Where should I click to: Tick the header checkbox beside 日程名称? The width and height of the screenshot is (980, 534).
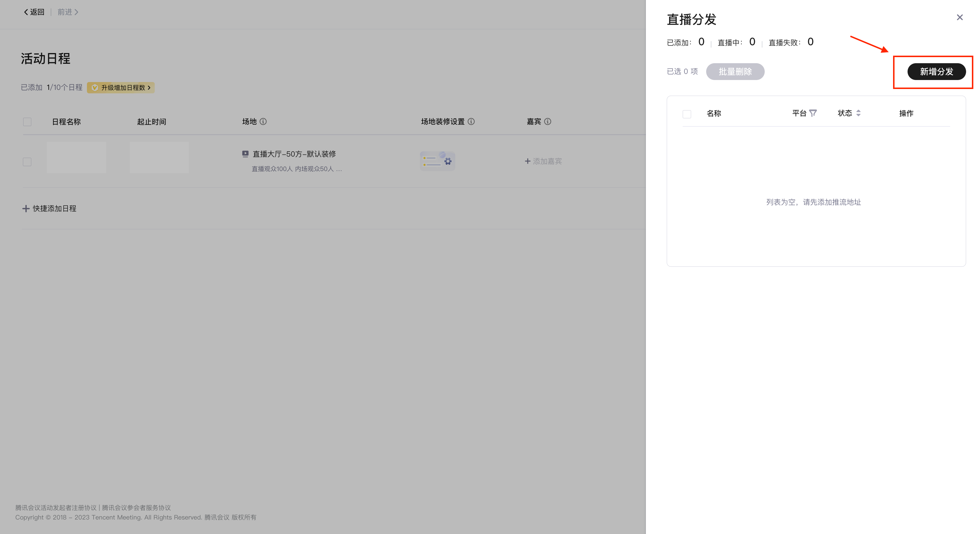pos(27,122)
